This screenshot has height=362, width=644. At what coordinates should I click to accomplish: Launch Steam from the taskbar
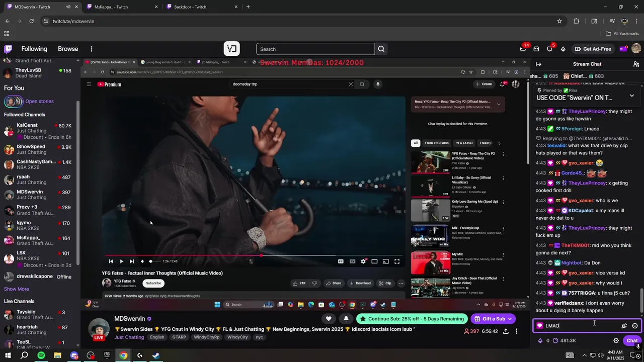click(x=156, y=355)
